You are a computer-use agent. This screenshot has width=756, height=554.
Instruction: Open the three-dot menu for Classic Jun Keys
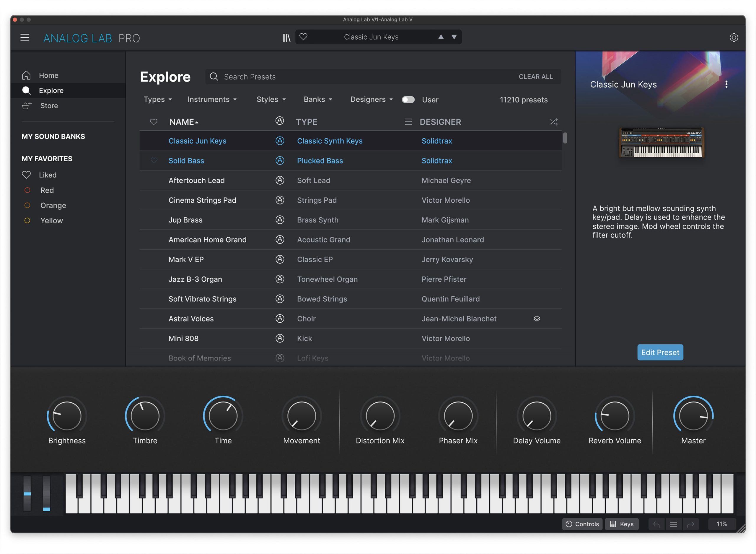726,84
